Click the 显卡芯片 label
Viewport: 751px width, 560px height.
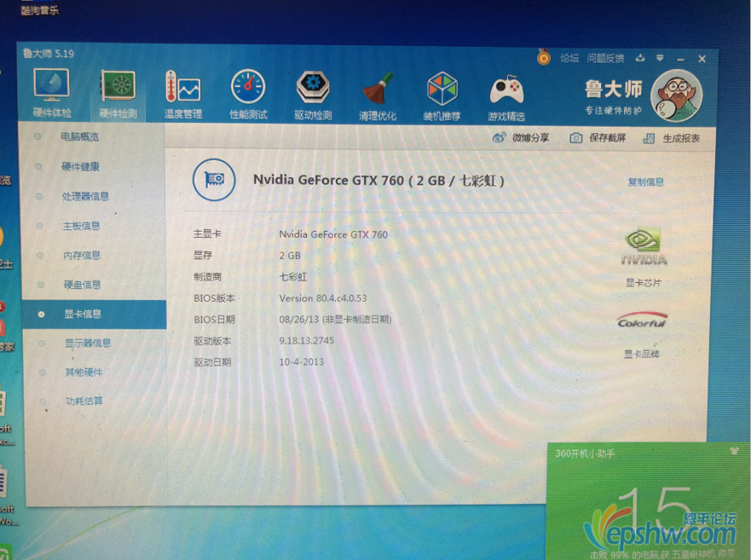click(643, 283)
